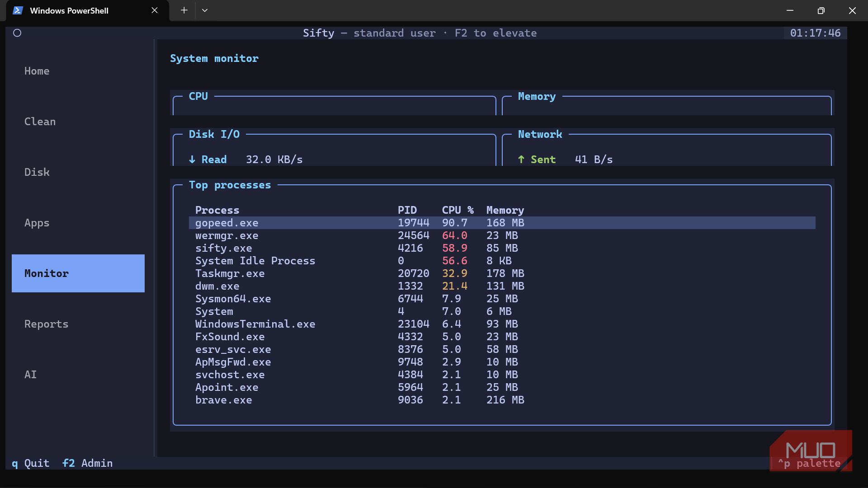This screenshot has width=868, height=488.
Task: Click the 41 B/s sent value
Action: click(594, 160)
